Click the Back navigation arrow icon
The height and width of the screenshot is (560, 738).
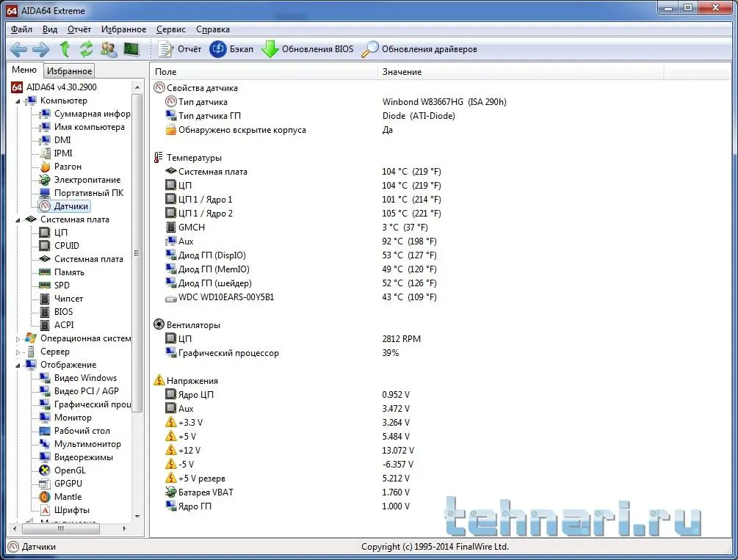(18, 49)
